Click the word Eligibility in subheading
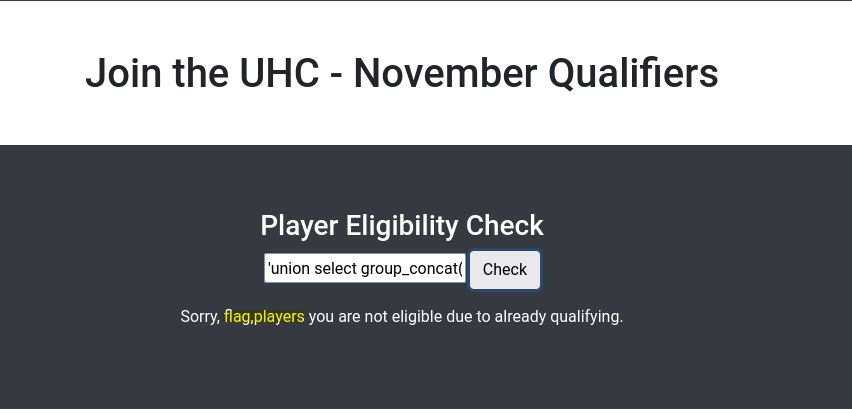The image size is (852, 413). point(402,226)
